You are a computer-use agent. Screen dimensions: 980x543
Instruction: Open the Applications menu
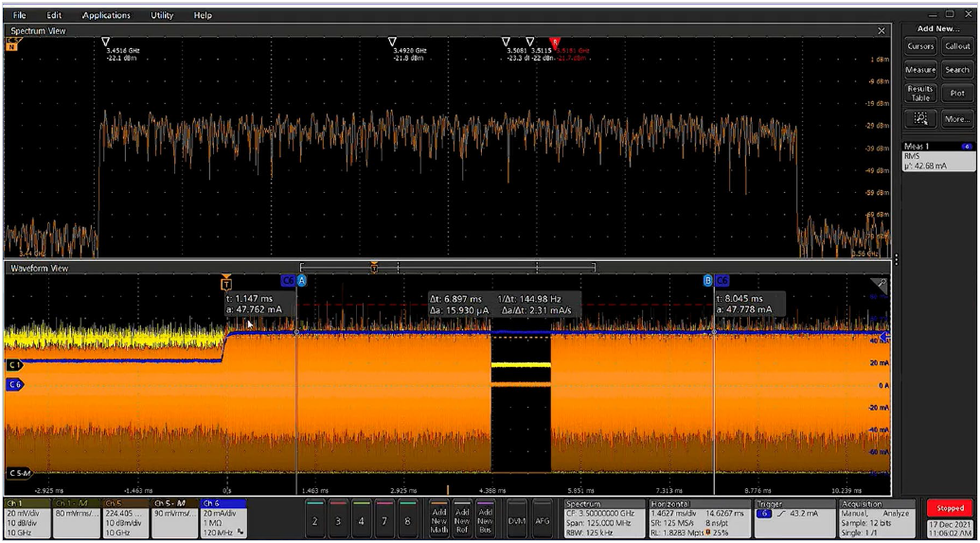(106, 15)
